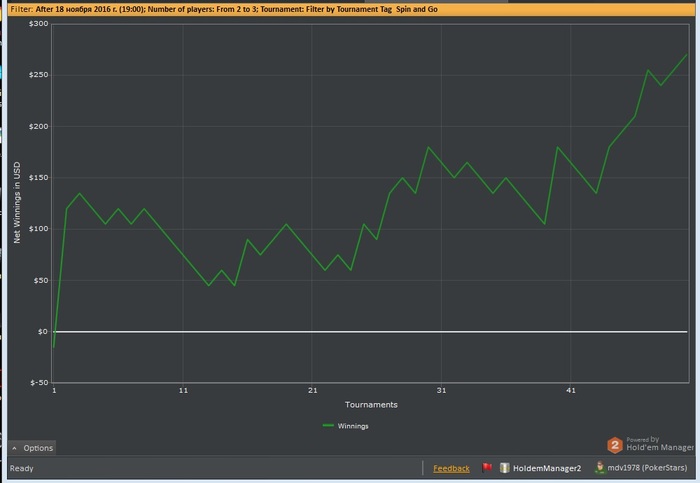This screenshot has width=700, height=483.
Task: Click the x-axis label 11
Action: (183, 391)
